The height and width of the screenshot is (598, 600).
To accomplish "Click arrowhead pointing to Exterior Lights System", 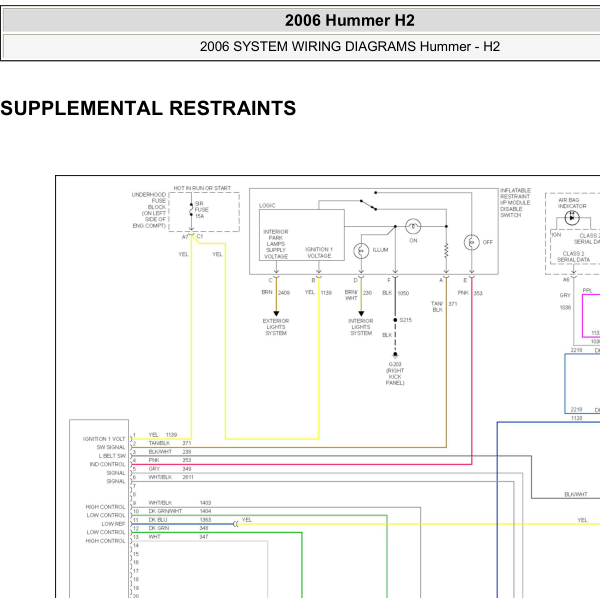I will (x=276, y=314).
